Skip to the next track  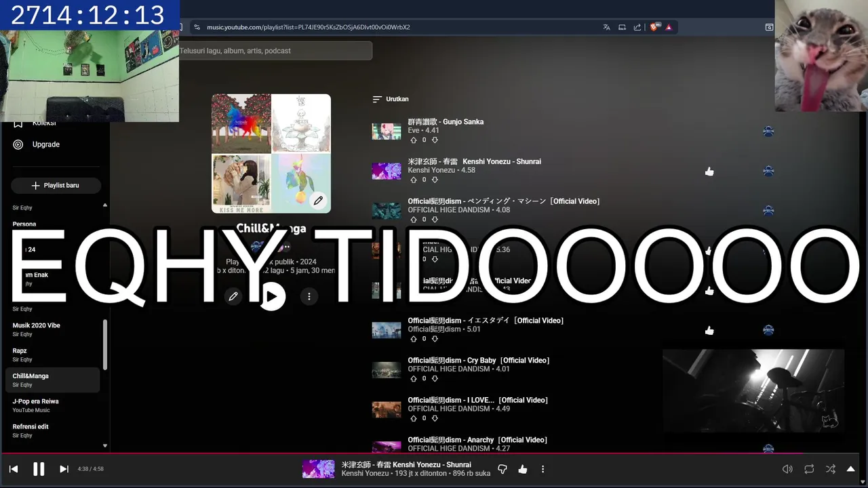click(x=64, y=469)
